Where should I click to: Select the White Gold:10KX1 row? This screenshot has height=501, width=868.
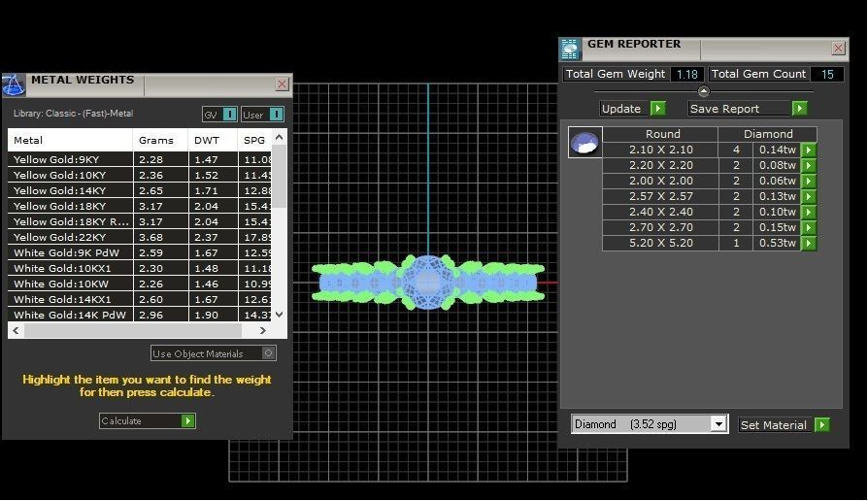click(x=140, y=268)
